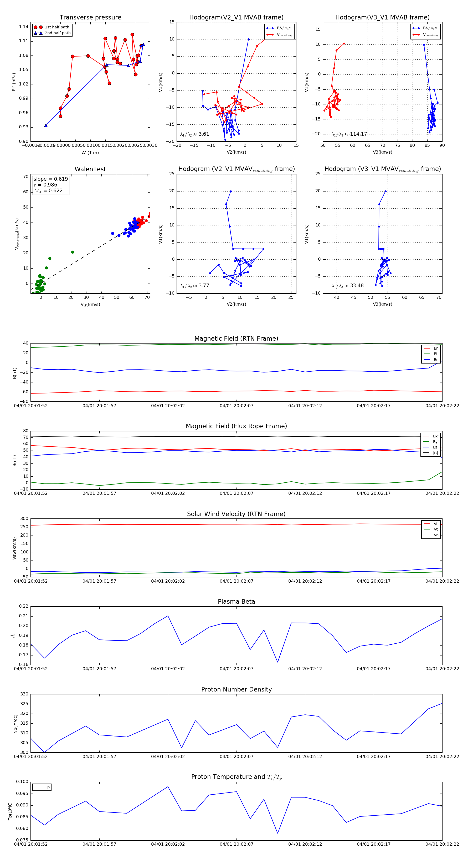Click the By' legend entry
The height and width of the screenshot is (868, 473).
pyautogui.click(x=431, y=442)
